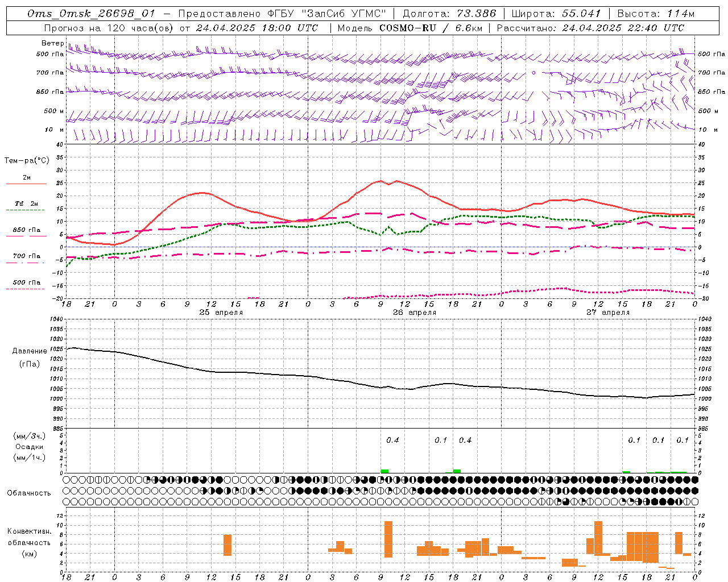The image size is (728, 582).
Task: Click the 25 апреля date label
Action: 221,312
